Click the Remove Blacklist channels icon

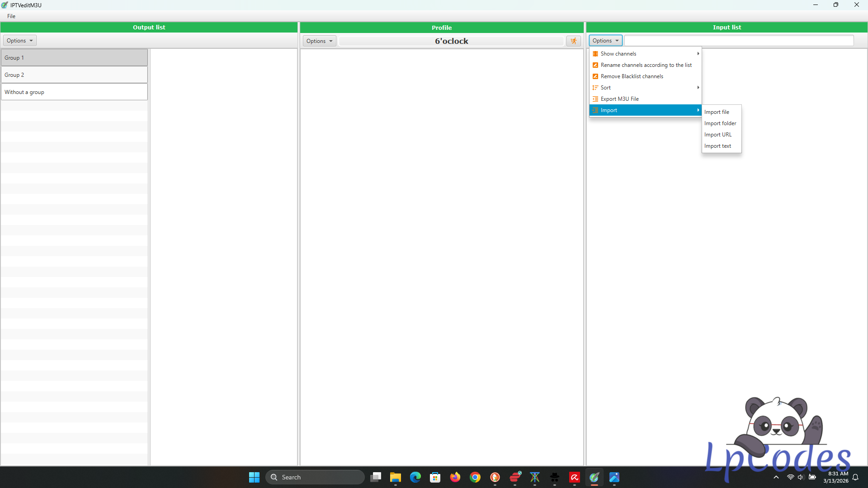(595, 76)
